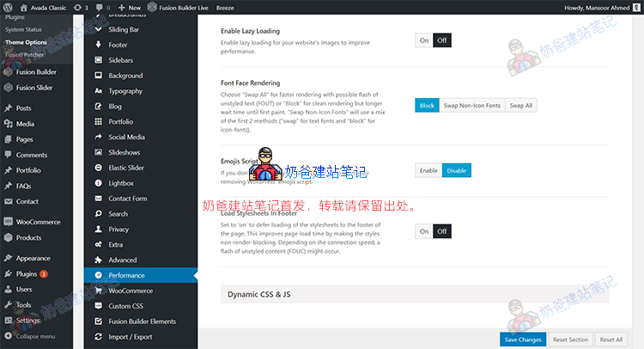Screen dimensions: 644x349
Task: Click the Typography icon in theme options
Action: [x=98, y=91]
